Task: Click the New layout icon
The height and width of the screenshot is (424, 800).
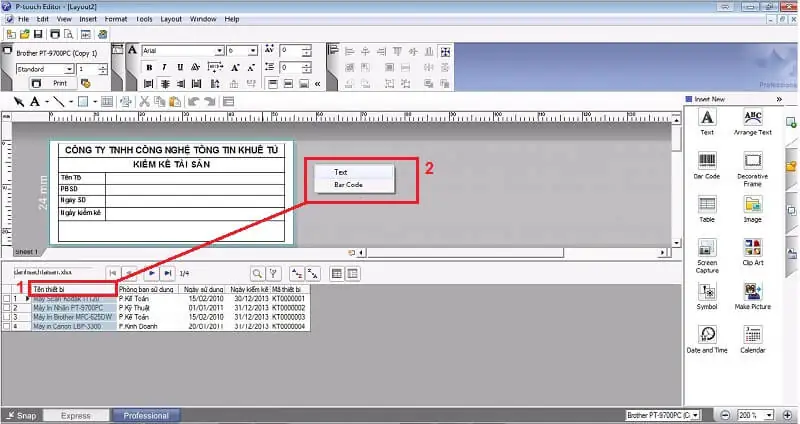Action: pos(11,34)
